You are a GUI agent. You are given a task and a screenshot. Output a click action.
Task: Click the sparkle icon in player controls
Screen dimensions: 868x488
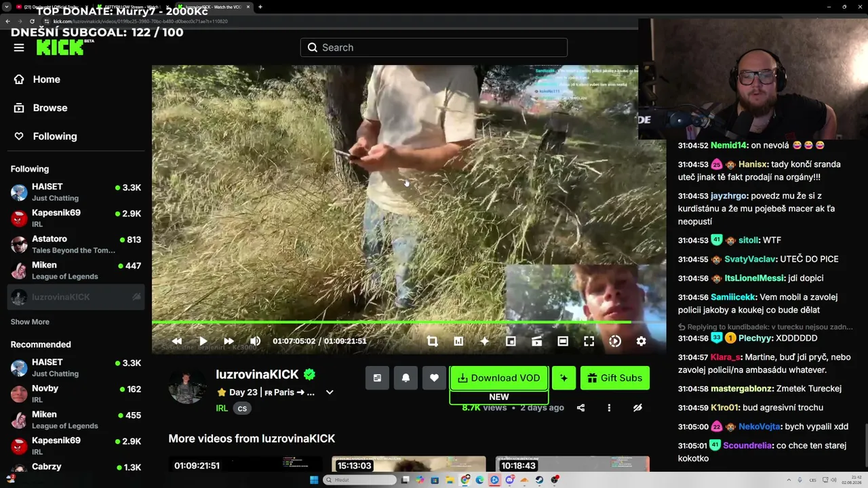[484, 342]
